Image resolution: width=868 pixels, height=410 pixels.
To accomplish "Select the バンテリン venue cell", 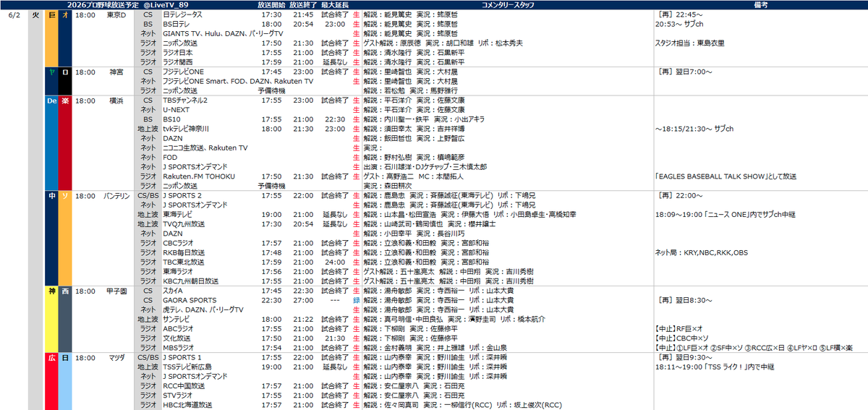I will point(116,196).
